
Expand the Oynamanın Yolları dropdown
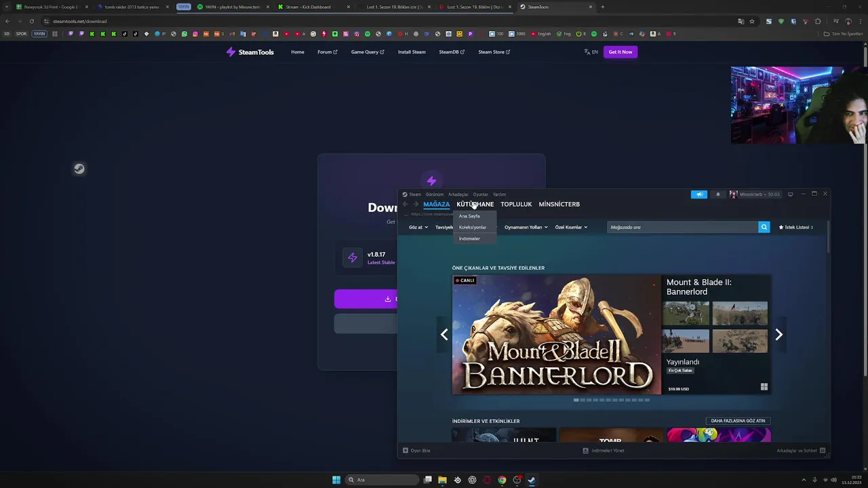(526, 227)
